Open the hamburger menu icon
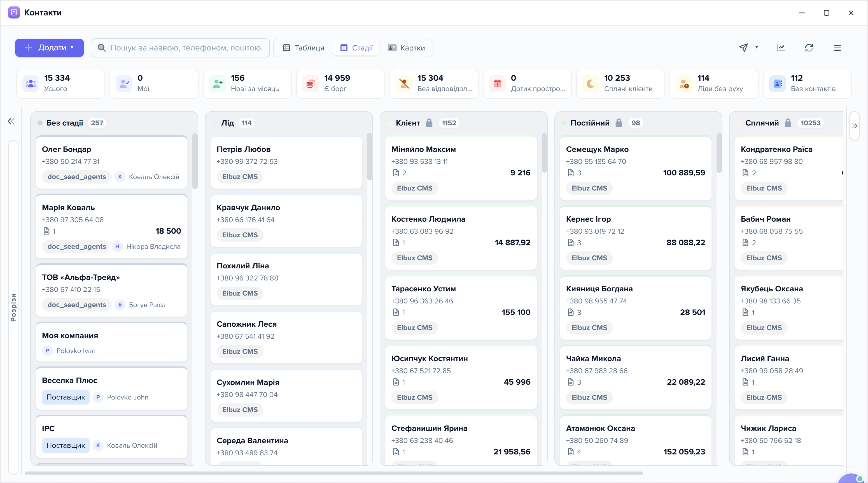The width and height of the screenshot is (868, 483). click(837, 48)
